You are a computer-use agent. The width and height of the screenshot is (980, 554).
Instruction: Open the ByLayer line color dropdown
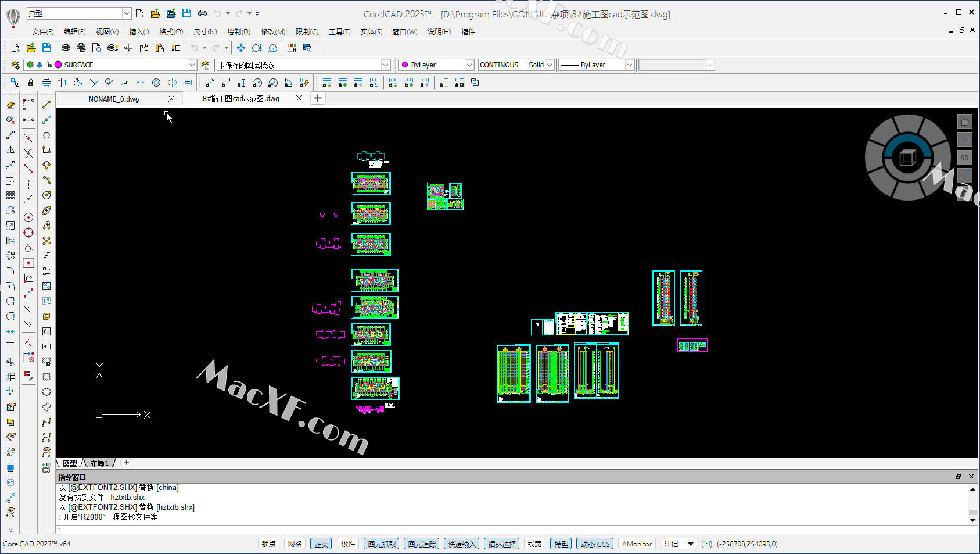tap(469, 65)
